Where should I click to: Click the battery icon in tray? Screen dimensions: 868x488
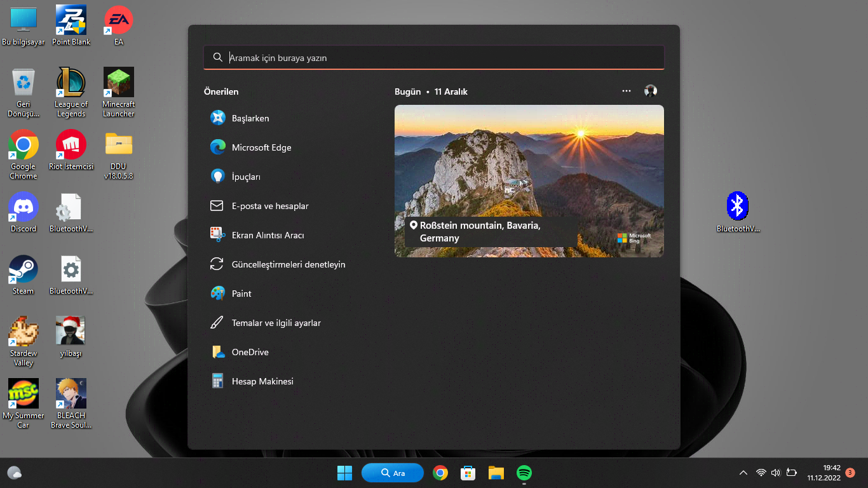click(792, 473)
